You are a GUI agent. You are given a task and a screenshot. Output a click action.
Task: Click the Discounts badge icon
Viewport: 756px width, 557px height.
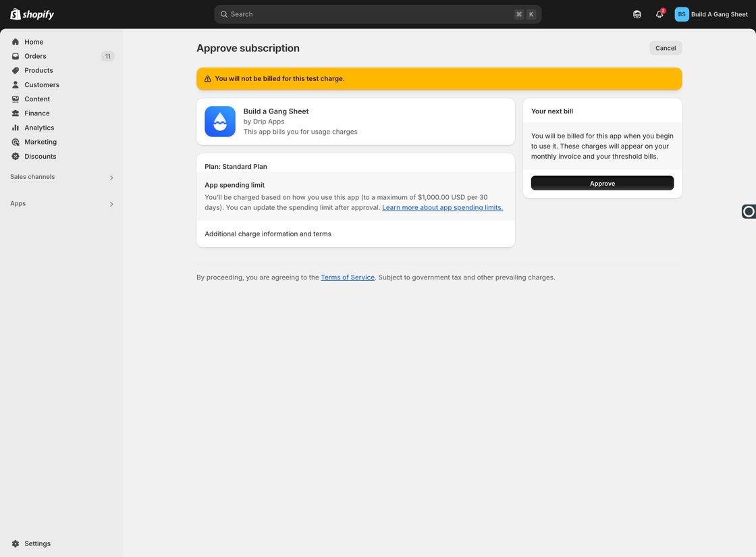[16, 156]
